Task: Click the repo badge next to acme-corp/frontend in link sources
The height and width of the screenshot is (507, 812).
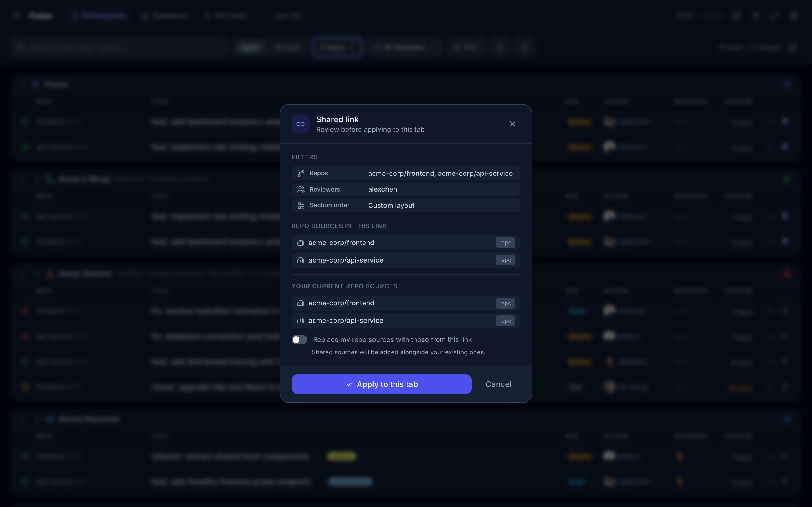Action: [505, 243]
